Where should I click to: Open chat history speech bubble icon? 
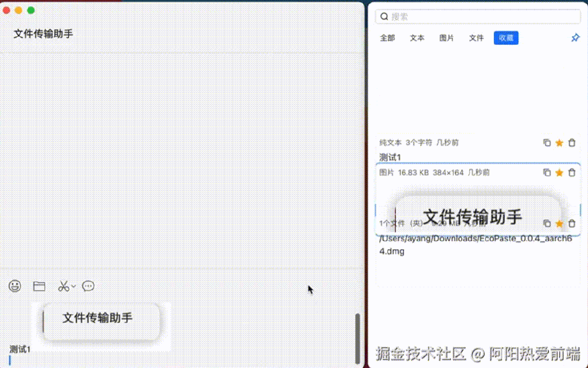[88, 286]
